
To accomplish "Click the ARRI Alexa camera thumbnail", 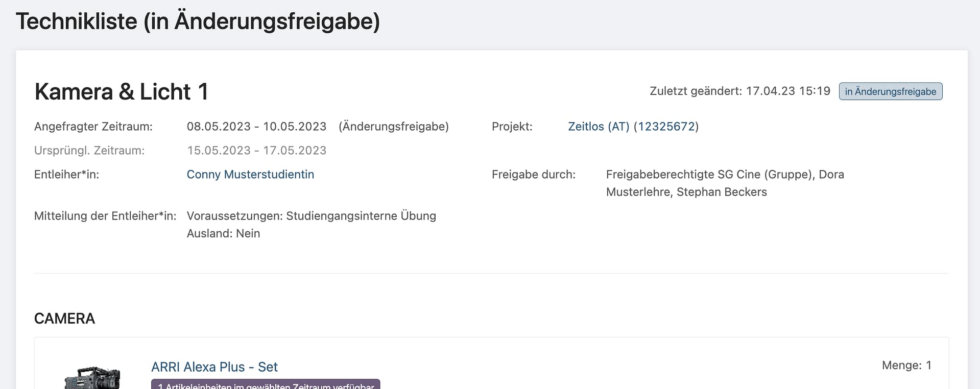I will (92, 377).
